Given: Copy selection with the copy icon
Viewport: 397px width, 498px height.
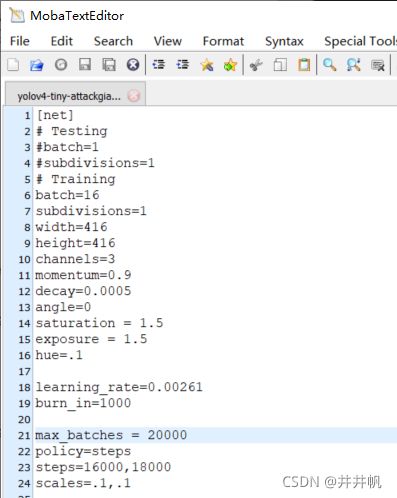Looking at the screenshot, I should pyautogui.click(x=280, y=65).
